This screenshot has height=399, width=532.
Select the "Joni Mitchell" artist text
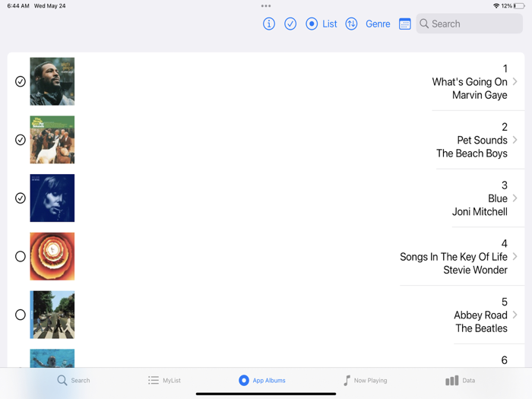(x=480, y=212)
